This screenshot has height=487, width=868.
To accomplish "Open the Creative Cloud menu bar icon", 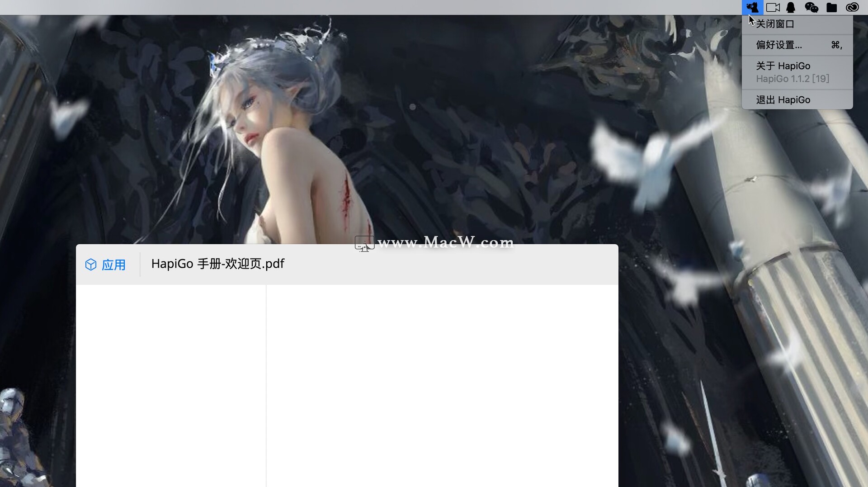I will click(x=852, y=7).
